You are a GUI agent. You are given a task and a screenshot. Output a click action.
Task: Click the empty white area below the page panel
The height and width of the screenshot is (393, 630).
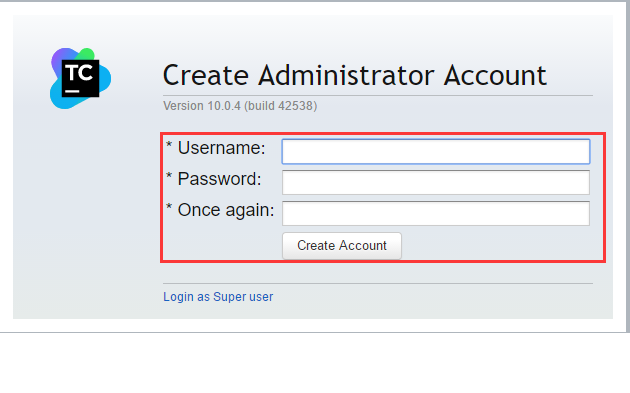313,364
